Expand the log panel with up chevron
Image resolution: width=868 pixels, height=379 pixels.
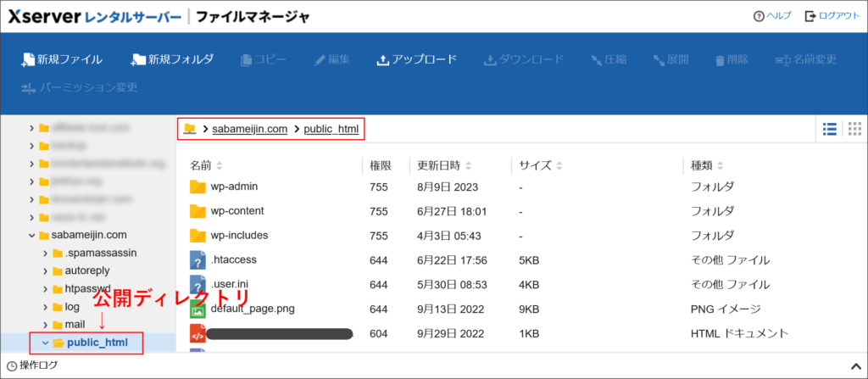click(x=854, y=365)
